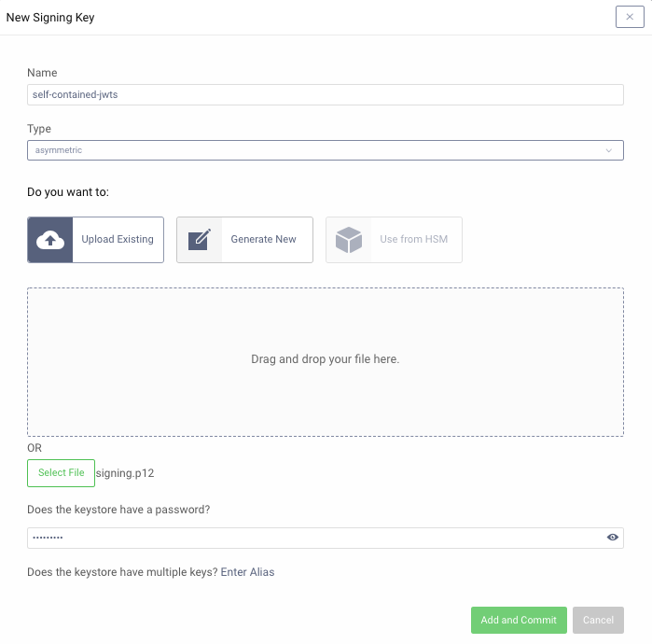Choose the Upload Existing option label

coord(118,240)
